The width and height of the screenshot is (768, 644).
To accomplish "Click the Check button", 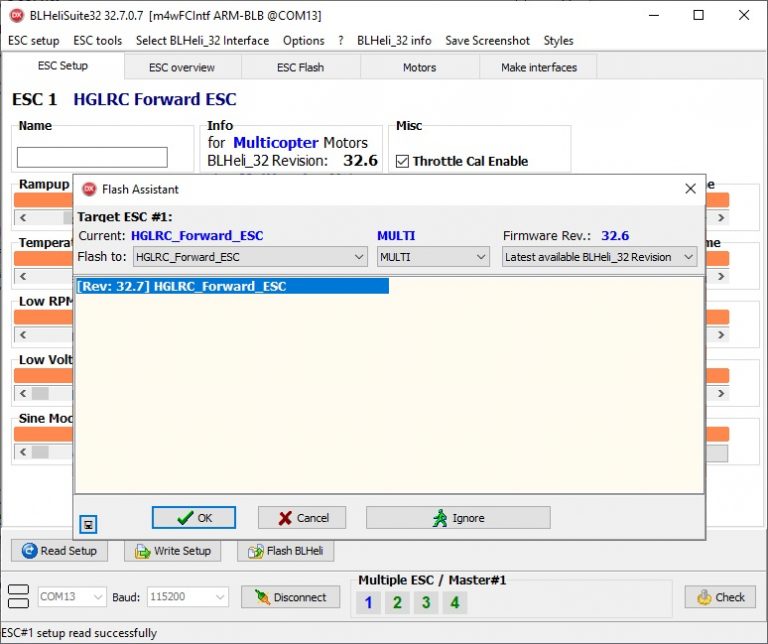I will coord(720,597).
